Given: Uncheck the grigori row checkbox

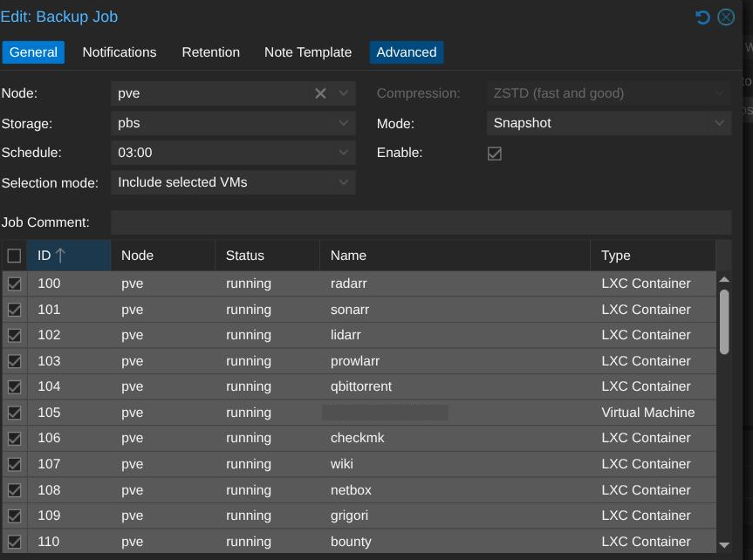Looking at the screenshot, I should tap(15, 516).
